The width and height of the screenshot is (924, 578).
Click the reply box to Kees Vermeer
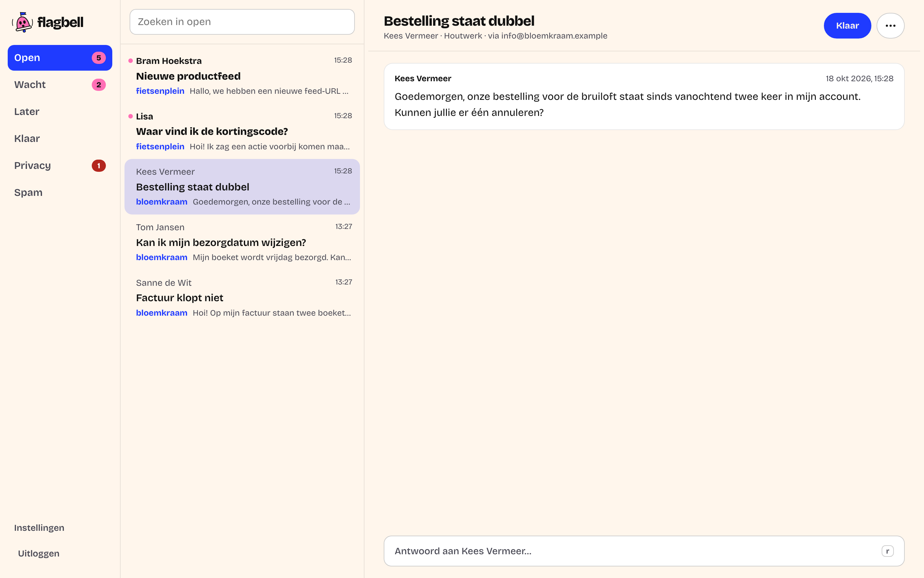pos(644,551)
